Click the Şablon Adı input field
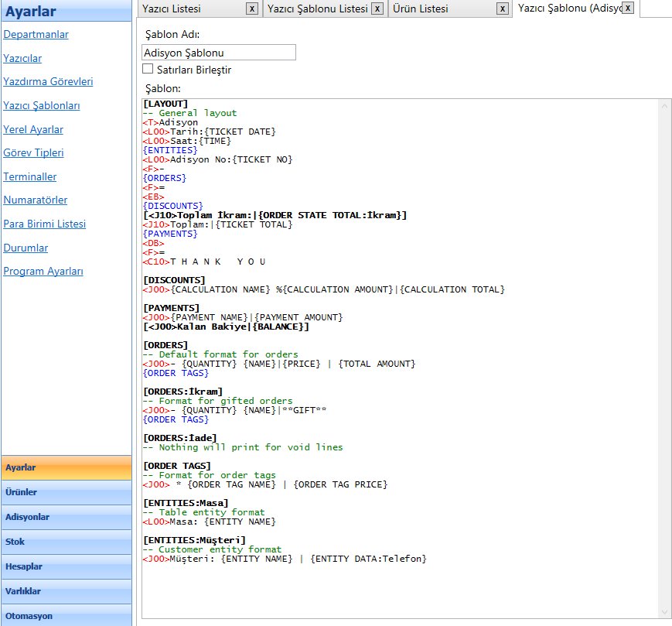The height and width of the screenshot is (626, 672). (x=219, y=53)
